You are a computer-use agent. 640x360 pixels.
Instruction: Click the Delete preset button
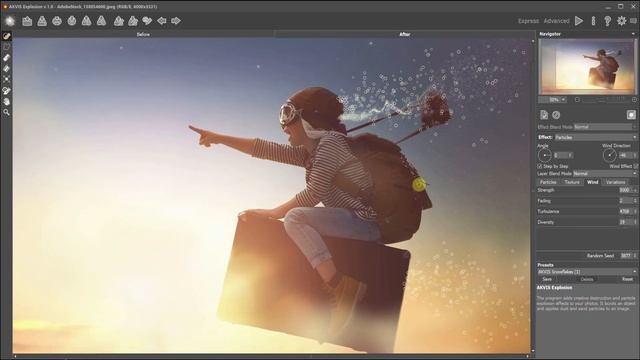587,280
